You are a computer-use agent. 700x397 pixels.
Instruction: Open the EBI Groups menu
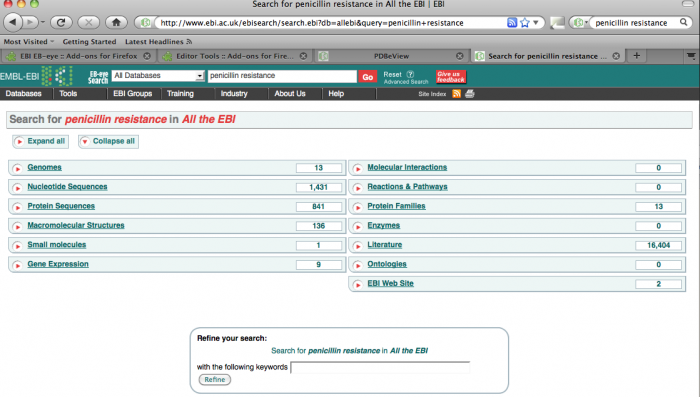point(133,94)
